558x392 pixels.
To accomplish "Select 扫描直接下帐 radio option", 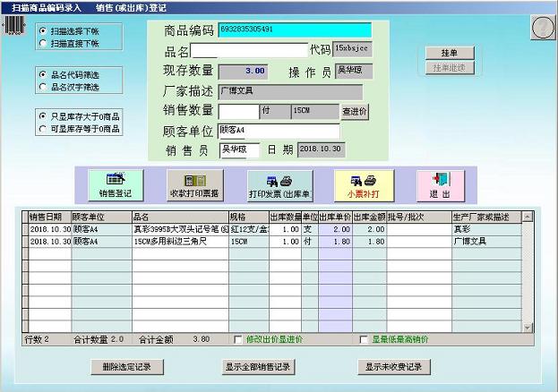I will [69, 43].
